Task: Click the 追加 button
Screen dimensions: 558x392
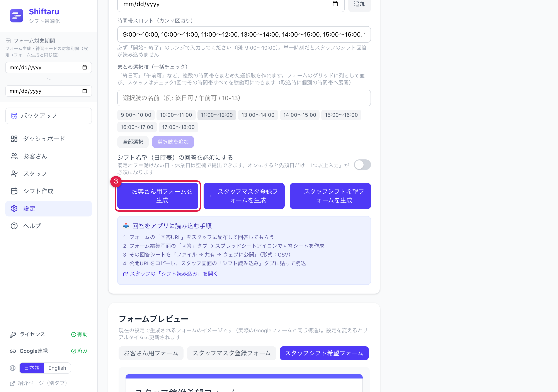Action: click(x=359, y=4)
